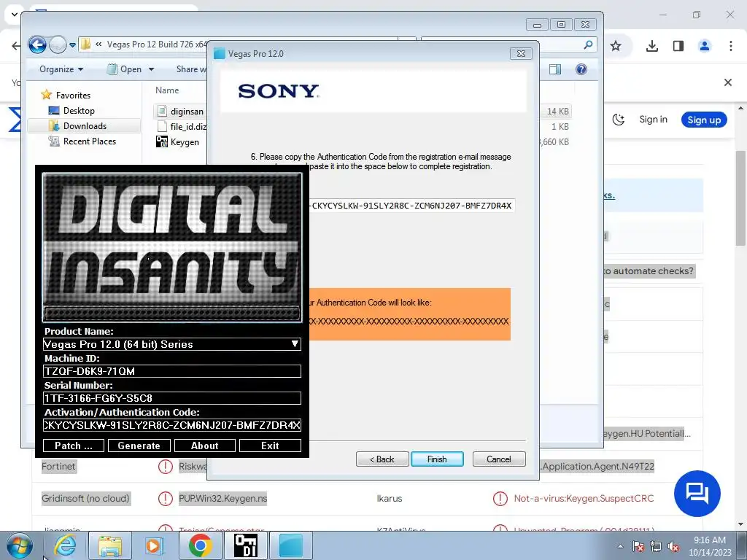Image resolution: width=747 pixels, height=560 pixels.
Task: Bookmark this page with Chrome star icon
Action: tap(616, 46)
